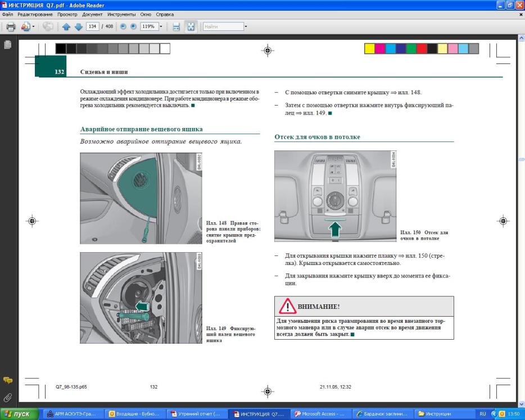Click the ИНСТРУКЦИЯ Q7 taskbar button
Image resolution: width=525 pixels, height=420 pixels.
pos(259,414)
